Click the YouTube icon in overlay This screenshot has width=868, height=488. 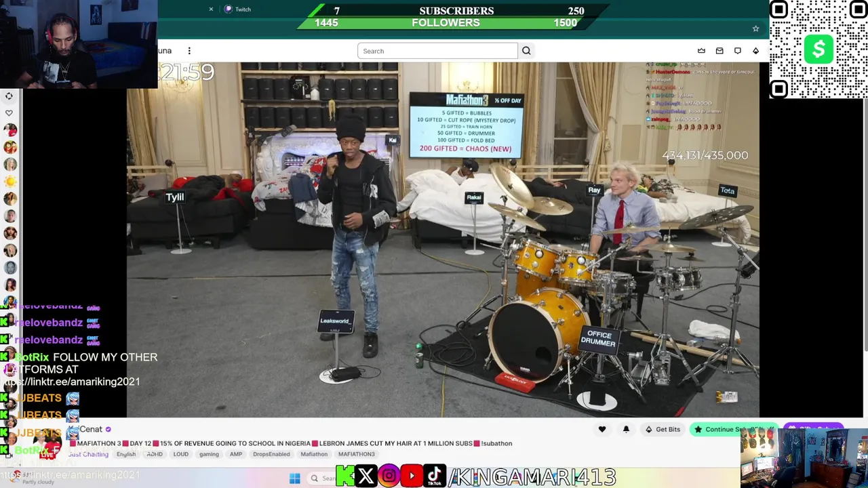(x=412, y=476)
